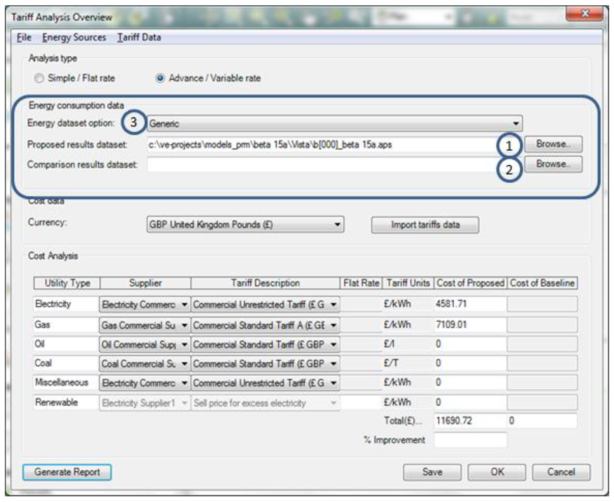This screenshot has width=614, height=502.
Task: Click the Comparison results dataset field
Action: 320,164
